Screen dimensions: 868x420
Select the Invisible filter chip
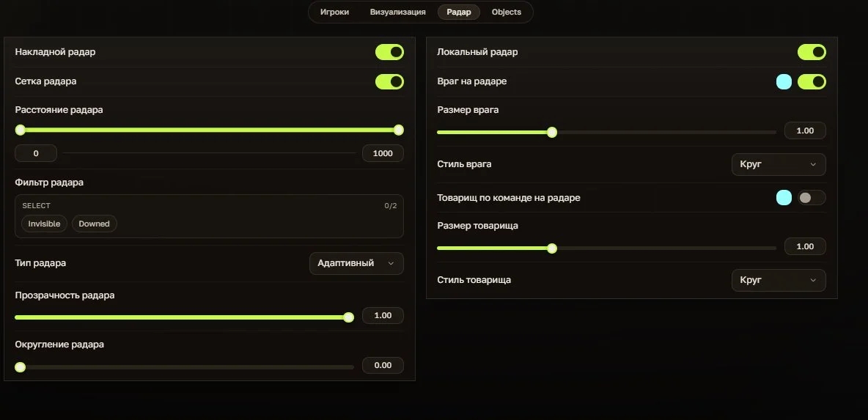coord(44,224)
